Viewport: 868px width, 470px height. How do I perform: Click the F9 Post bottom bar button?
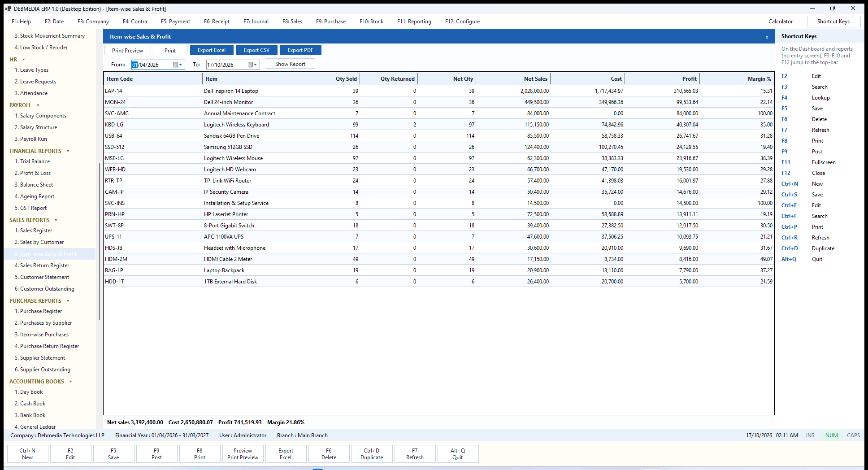pos(156,454)
